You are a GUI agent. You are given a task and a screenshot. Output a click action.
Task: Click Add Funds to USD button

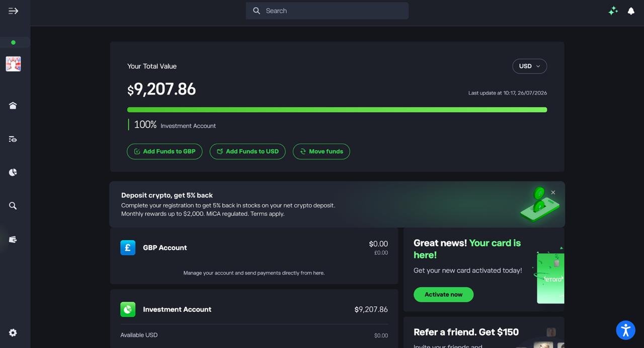pos(248,151)
